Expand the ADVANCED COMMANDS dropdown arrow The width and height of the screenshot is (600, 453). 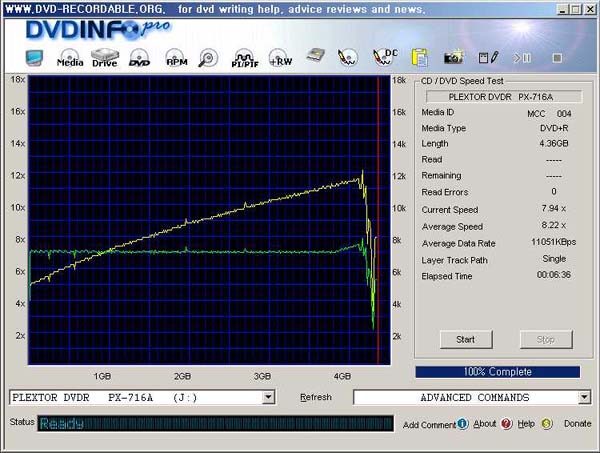(x=584, y=398)
